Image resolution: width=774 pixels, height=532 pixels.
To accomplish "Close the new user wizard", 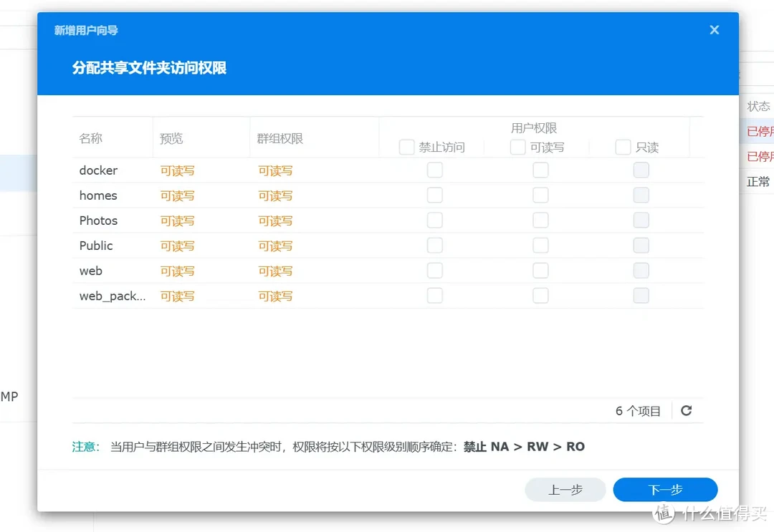I will point(714,29).
